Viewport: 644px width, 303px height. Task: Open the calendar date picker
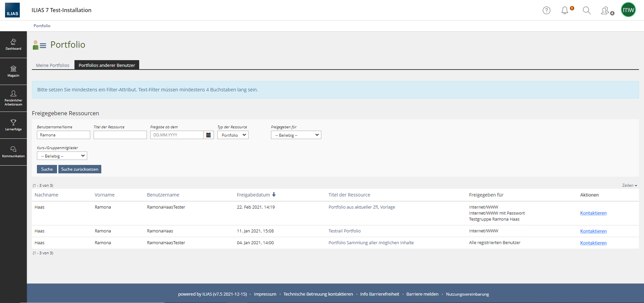[x=209, y=135]
